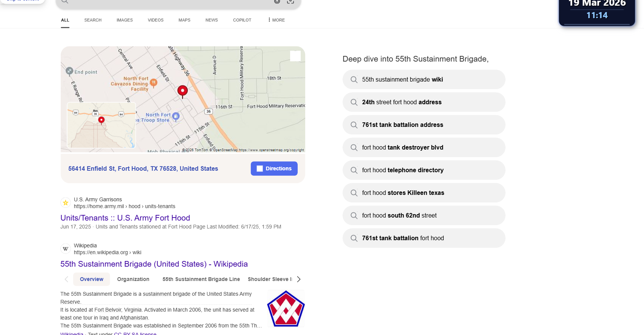Click the North Fort Cavazos Dining Facility marker
Image resolution: width=644 pixels, height=335 pixels.
tap(154, 83)
